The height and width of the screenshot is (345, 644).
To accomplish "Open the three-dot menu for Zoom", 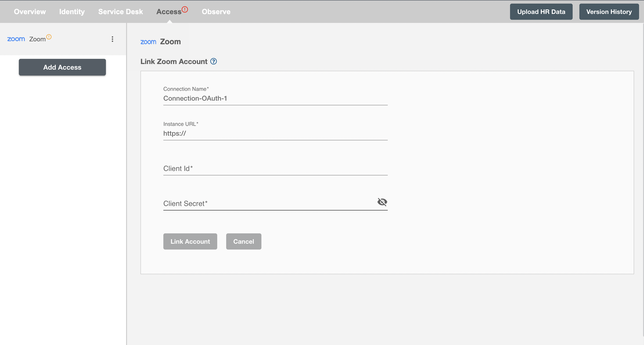I will click(112, 39).
